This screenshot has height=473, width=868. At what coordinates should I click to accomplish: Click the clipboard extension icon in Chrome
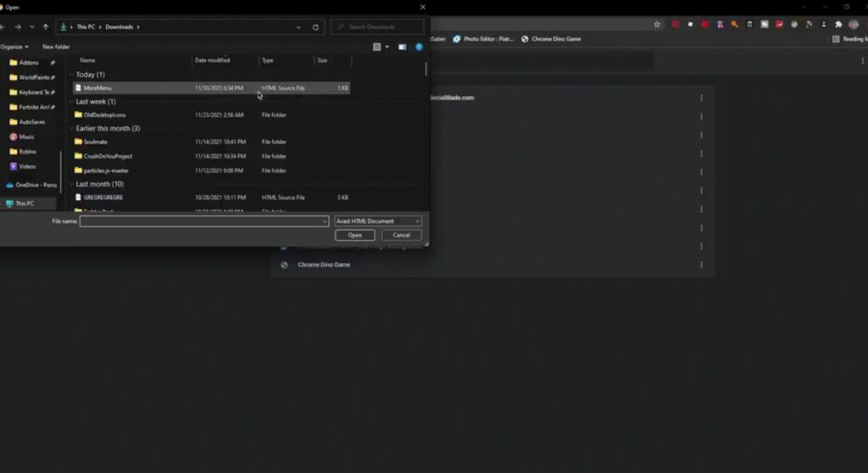(749, 25)
